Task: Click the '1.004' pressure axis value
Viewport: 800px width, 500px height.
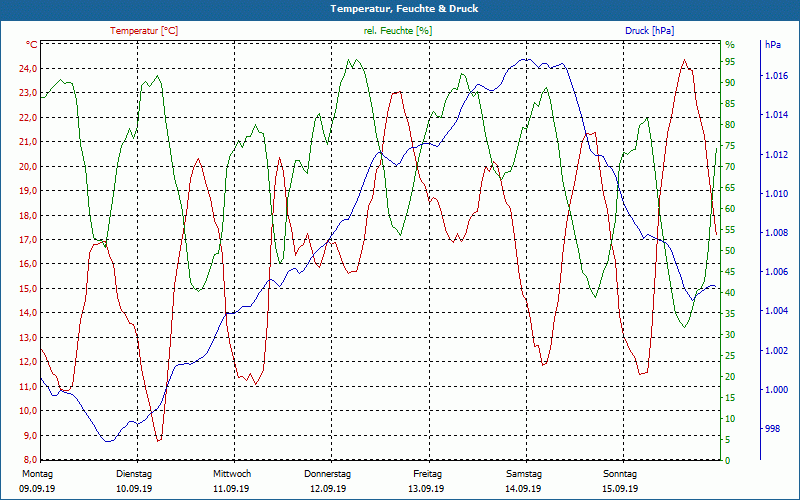Action: (x=776, y=311)
